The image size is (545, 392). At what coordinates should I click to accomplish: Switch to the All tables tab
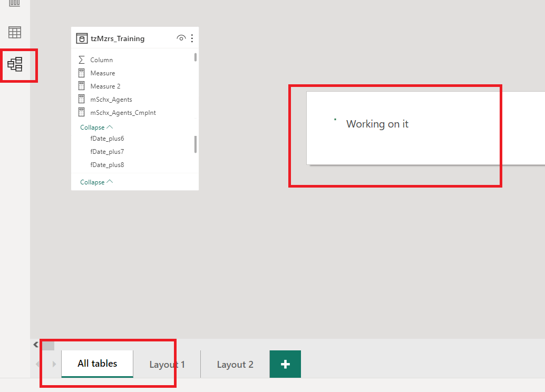coord(98,364)
